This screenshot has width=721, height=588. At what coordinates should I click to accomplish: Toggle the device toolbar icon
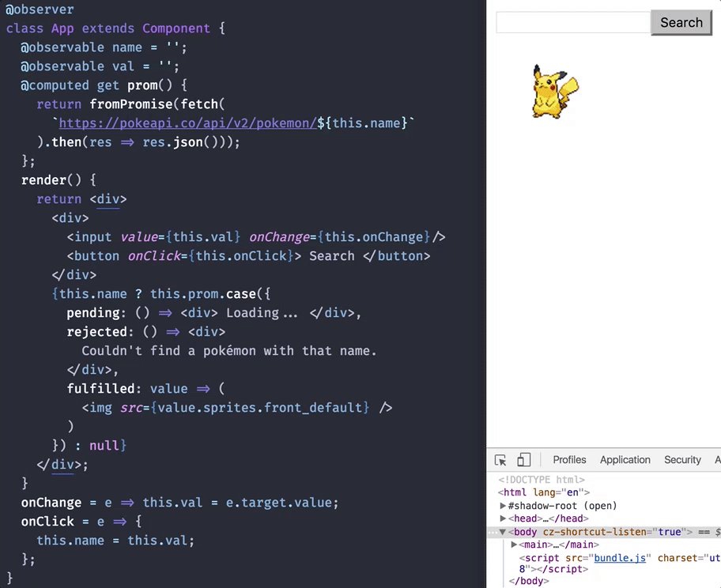[x=523, y=460]
